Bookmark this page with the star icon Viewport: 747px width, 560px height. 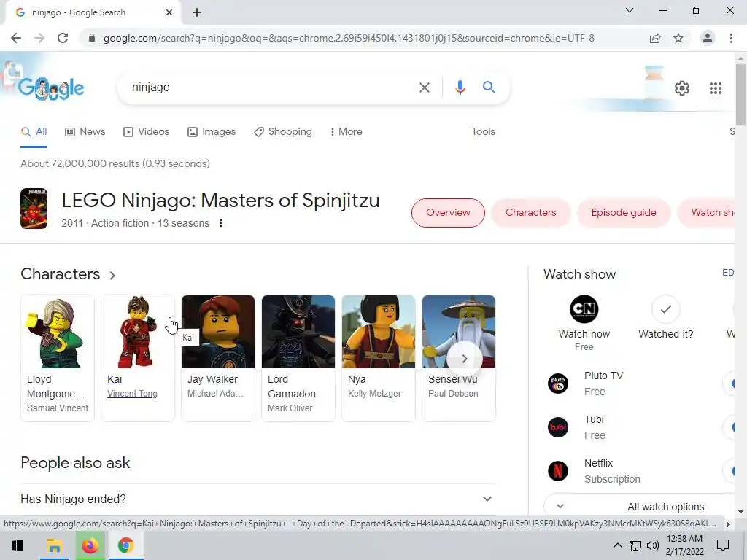pyautogui.click(x=678, y=38)
